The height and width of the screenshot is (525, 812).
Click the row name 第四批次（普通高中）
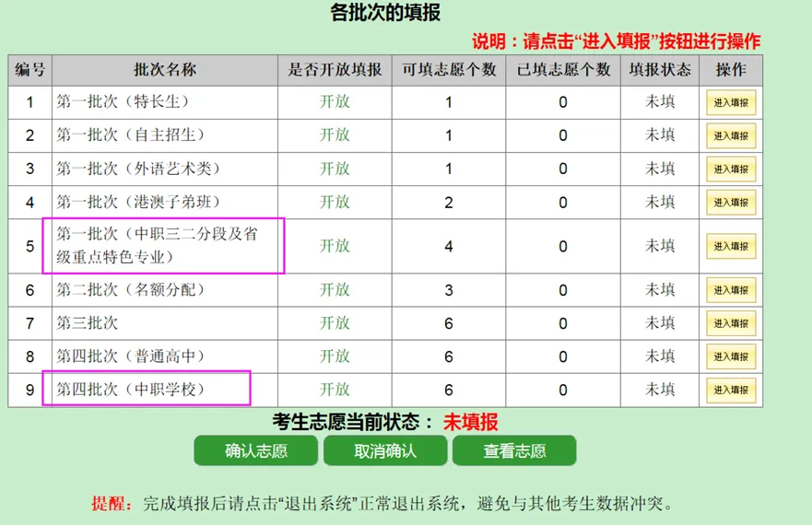(x=131, y=356)
